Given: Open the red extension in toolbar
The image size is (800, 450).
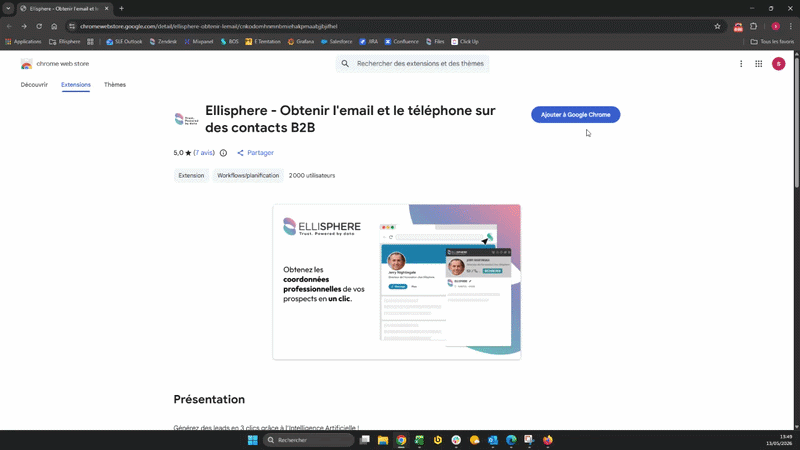Looking at the screenshot, I should point(738,27).
